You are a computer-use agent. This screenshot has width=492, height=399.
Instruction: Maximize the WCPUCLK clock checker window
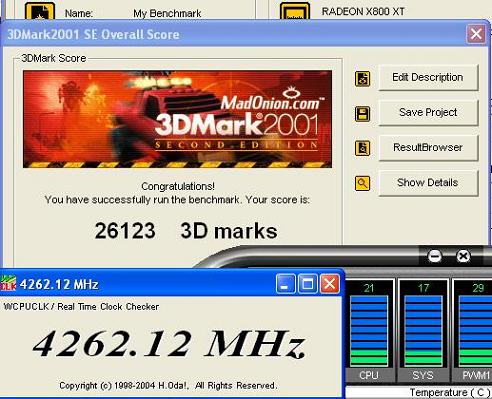[307, 284]
